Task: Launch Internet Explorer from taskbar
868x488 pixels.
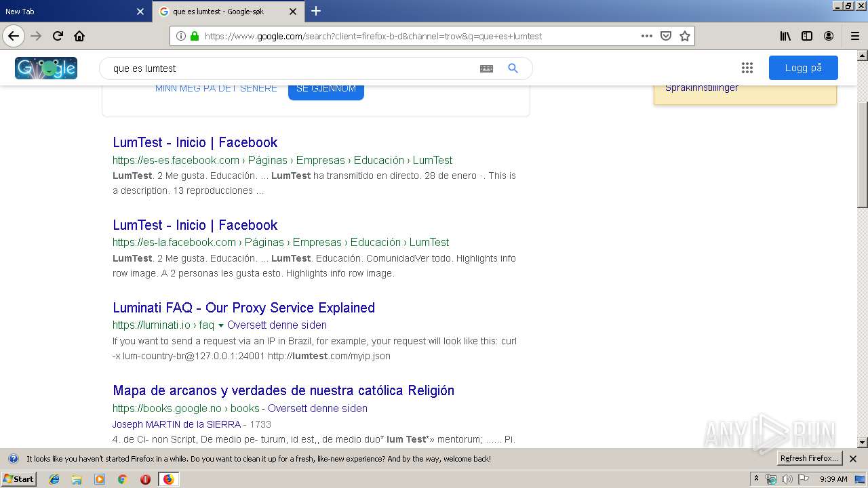Action: pyautogui.click(x=54, y=479)
